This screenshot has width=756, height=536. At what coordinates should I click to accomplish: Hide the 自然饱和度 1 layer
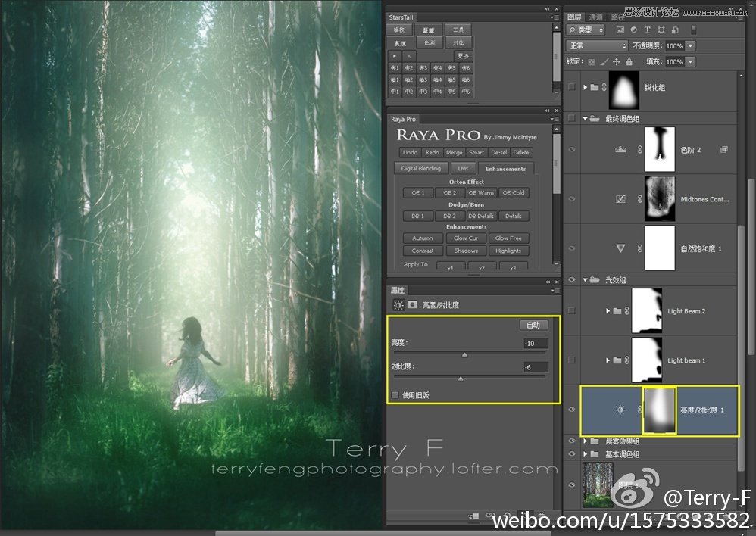(572, 248)
